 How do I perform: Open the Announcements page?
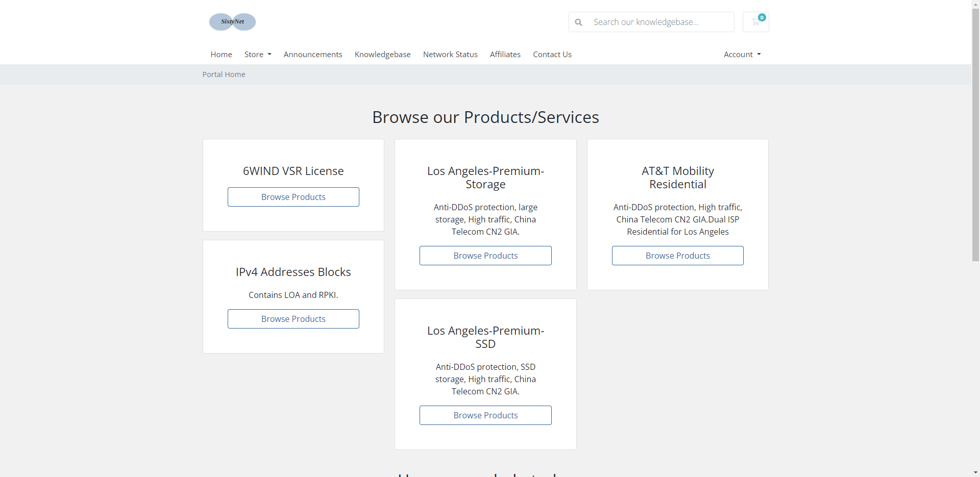313,54
